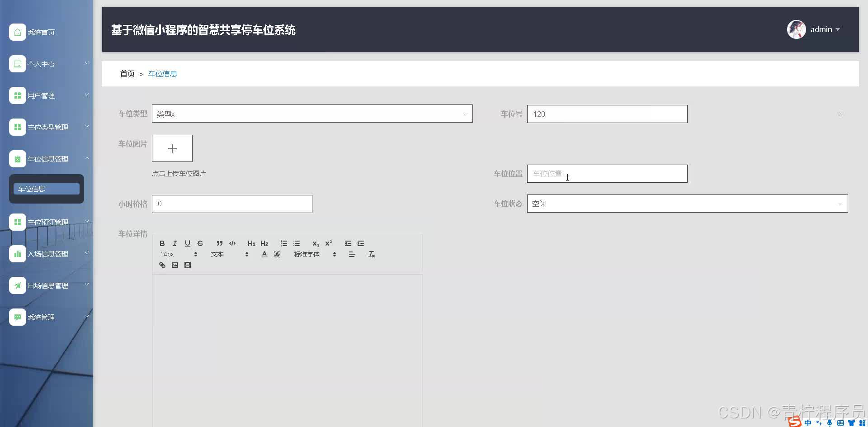The image size is (868, 427).
Task: Click the code view icon
Action: click(232, 243)
